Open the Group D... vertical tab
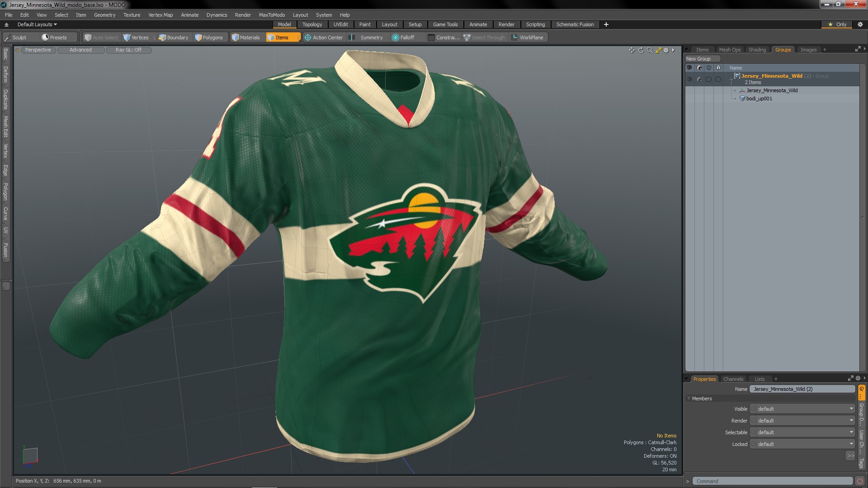This screenshot has width=868, height=488. point(861,414)
